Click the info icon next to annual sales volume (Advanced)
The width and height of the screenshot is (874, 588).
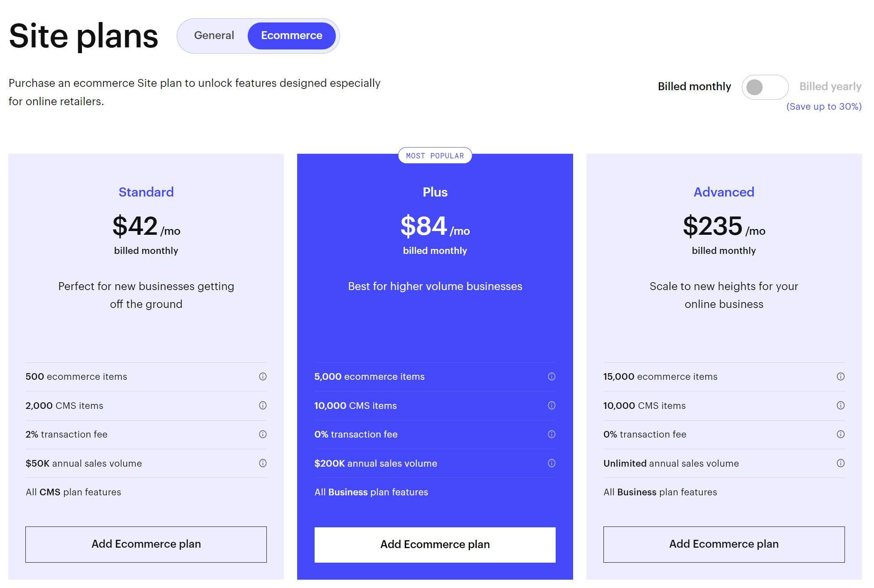pyautogui.click(x=840, y=463)
